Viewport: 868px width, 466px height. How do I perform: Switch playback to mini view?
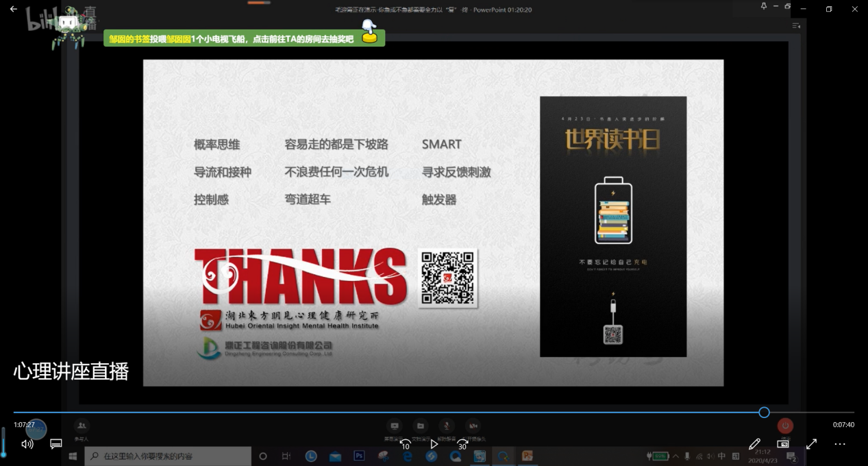point(783,444)
